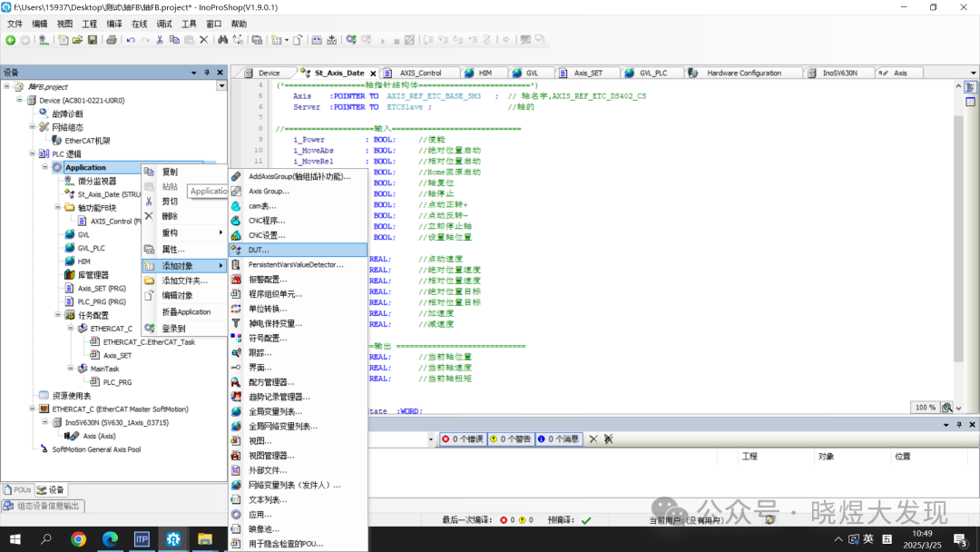
Task: Switch to the AXIS_Control editor tab
Action: click(x=418, y=73)
